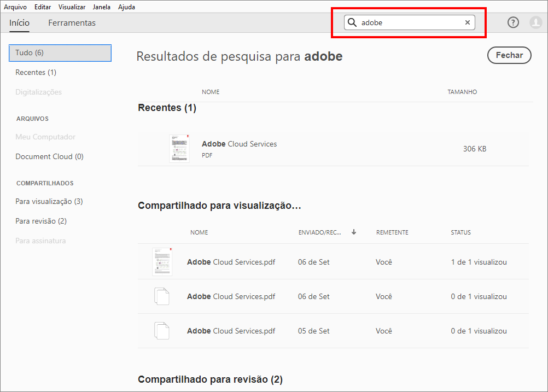Clear the search box with the X icon
This screenshot has height=392, width=548.
click(x=468, y=22)
